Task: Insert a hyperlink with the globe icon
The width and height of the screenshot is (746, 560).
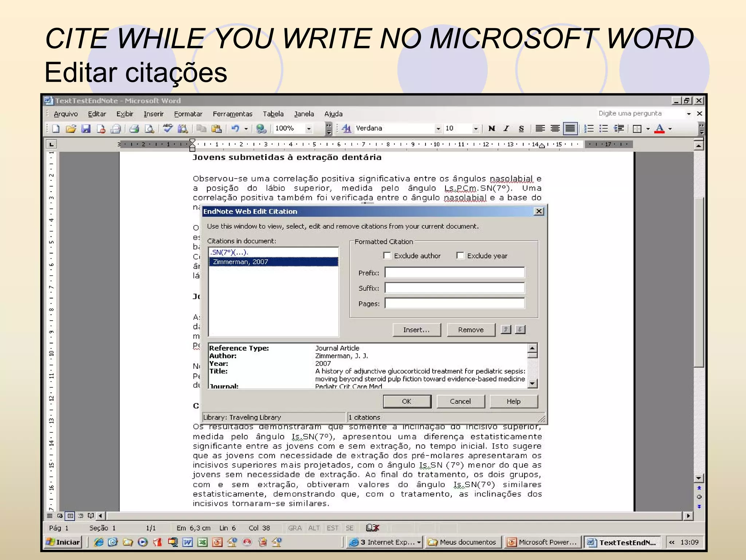Action: (261, 129)
